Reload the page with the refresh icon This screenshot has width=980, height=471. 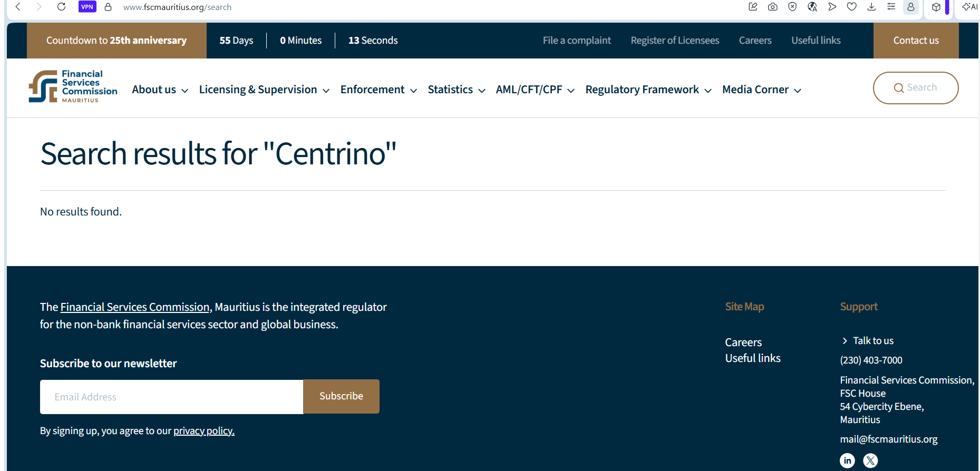tap(61, 7)
